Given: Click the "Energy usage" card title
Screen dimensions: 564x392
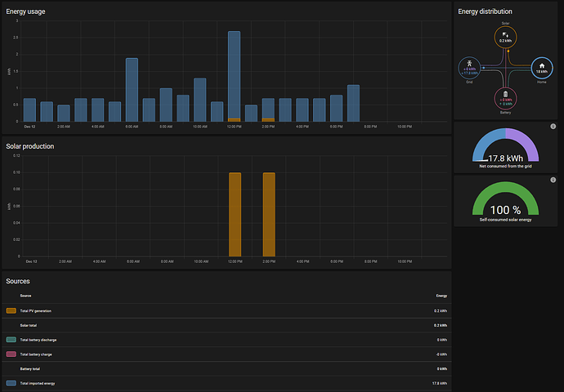Looking at the screenshot, I should [x=25, y=11].
